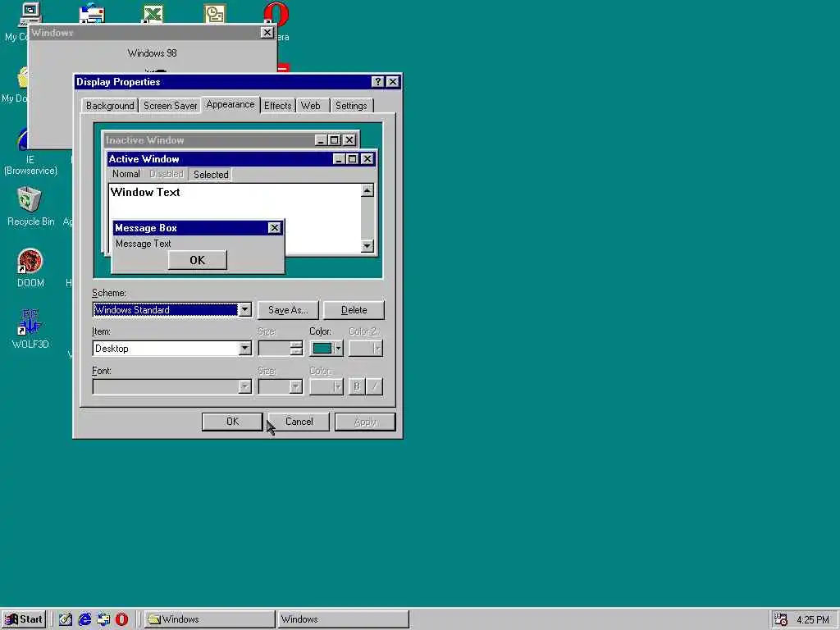
Task: Click Save As... scheme button
Action: (288, 309)
